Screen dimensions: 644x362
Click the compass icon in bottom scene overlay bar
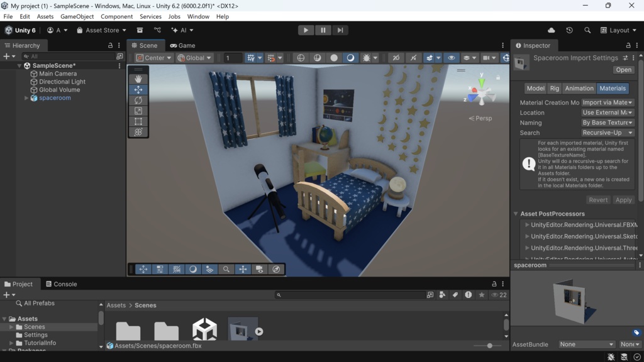[x=277, y=269]
